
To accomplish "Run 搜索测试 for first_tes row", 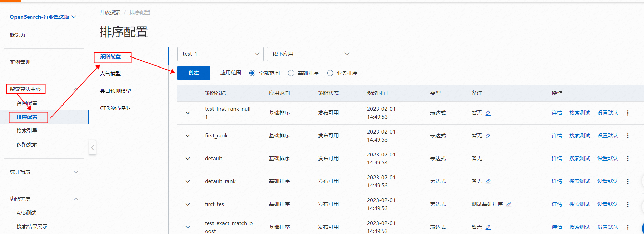I will click(x=580, y=204).
